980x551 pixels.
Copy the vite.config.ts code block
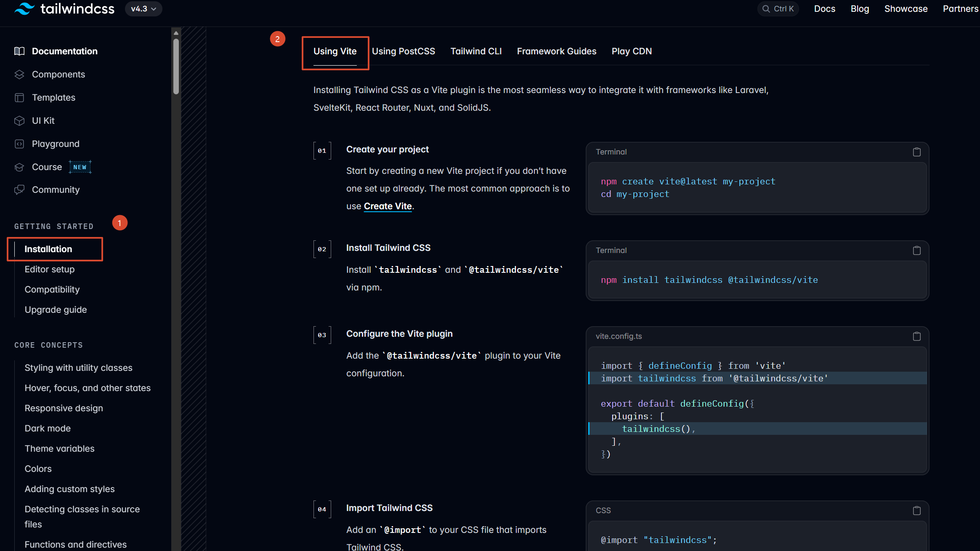917,336
